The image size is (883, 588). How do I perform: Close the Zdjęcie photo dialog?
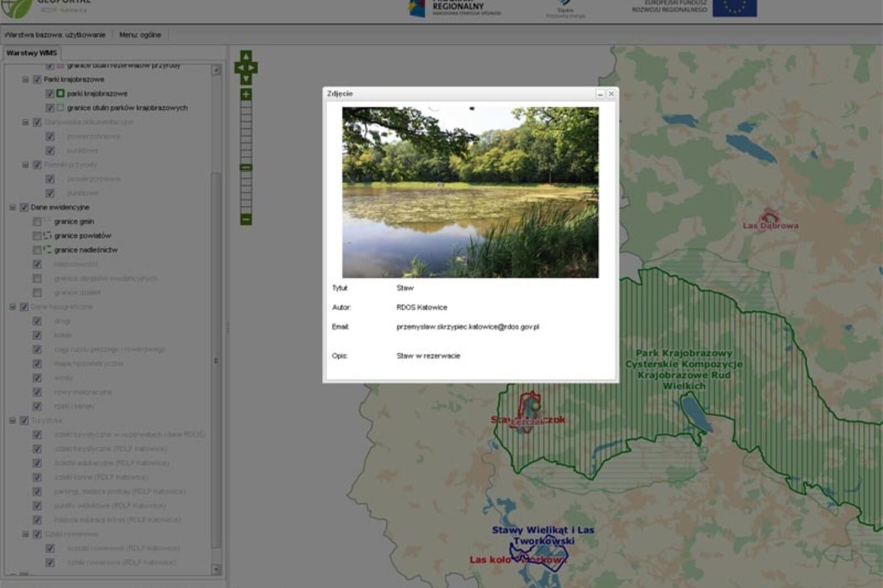click(x=611, y=94)
